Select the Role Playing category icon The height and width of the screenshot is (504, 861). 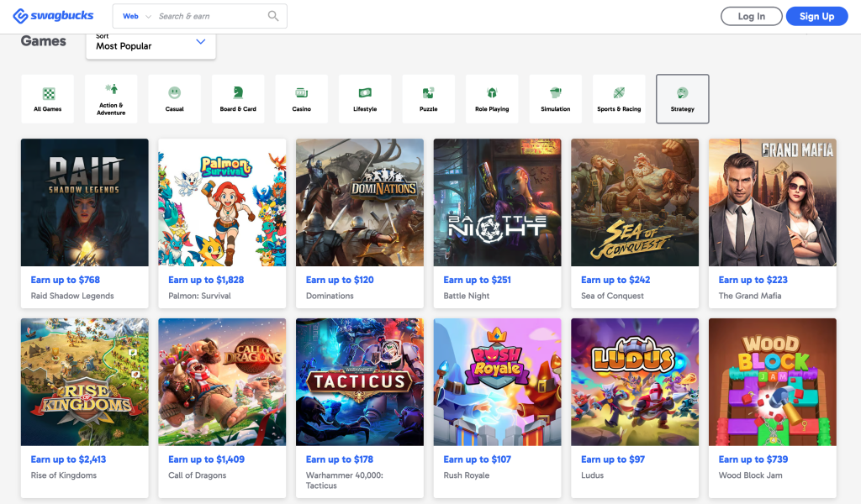pos(492,92)
